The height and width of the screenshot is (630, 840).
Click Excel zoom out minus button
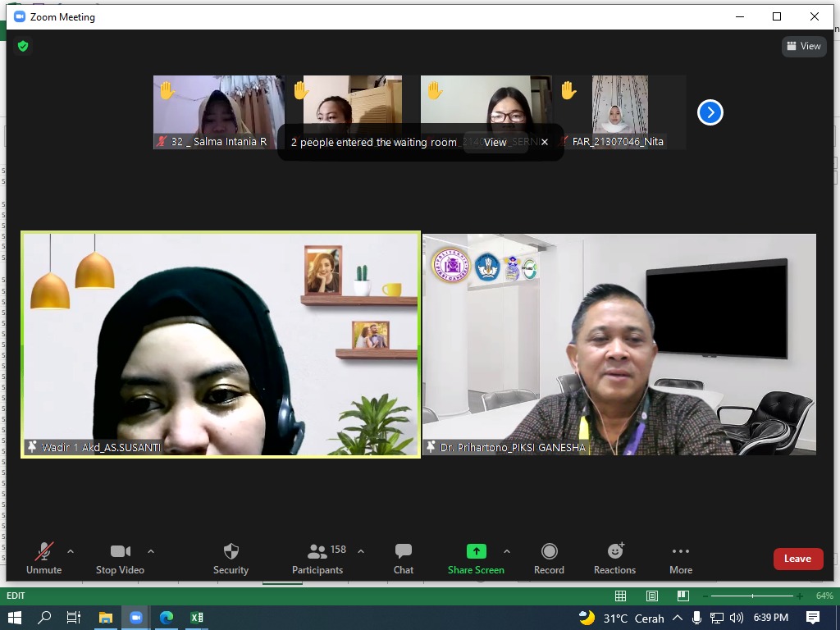coord(705,596)
